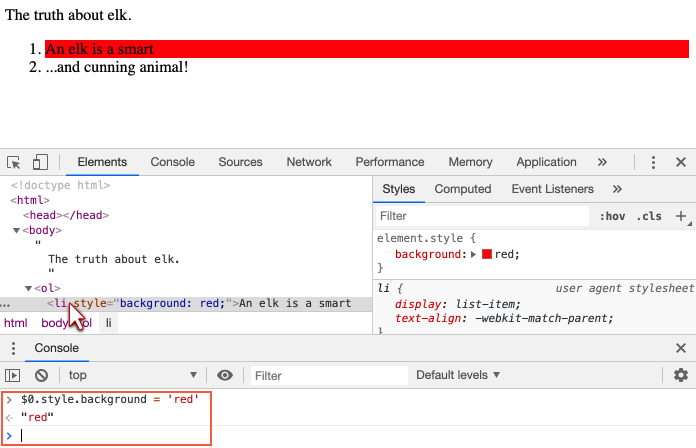The width and height of the screenshot is (696, 448).
Task: Add new style rule plus icon
Action: pos(681,216)
